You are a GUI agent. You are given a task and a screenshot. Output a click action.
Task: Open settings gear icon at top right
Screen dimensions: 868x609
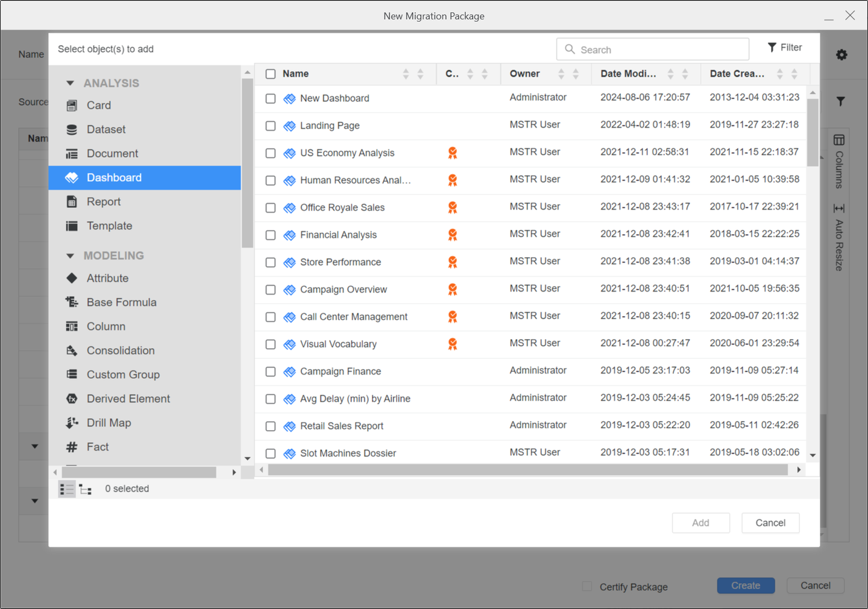tap(841, 55)
